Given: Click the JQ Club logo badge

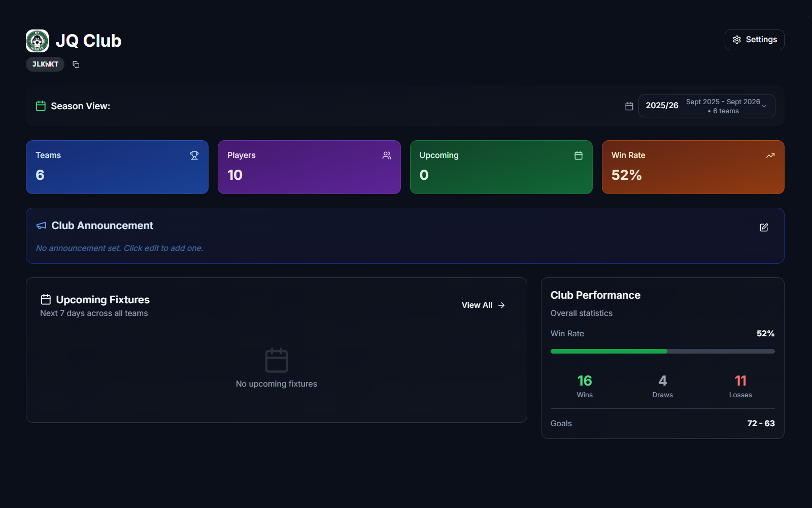Looking at the screenshot, I should 37,41.
